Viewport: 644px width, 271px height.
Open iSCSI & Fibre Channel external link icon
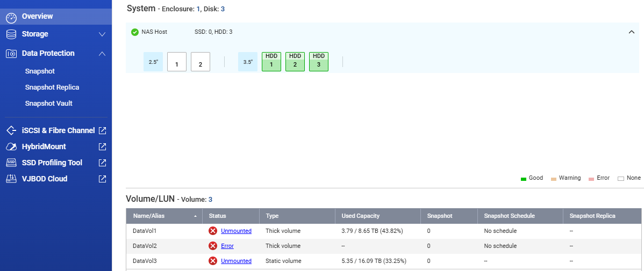pos(102,130)
